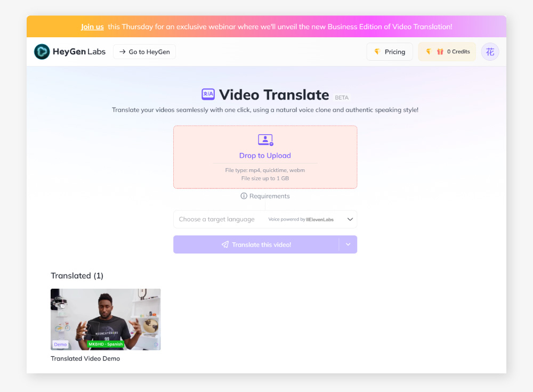The height and width of the screenshot is (392, 533).
Task: Open the Choose a target language dropdown
Action: pos(217,219)
